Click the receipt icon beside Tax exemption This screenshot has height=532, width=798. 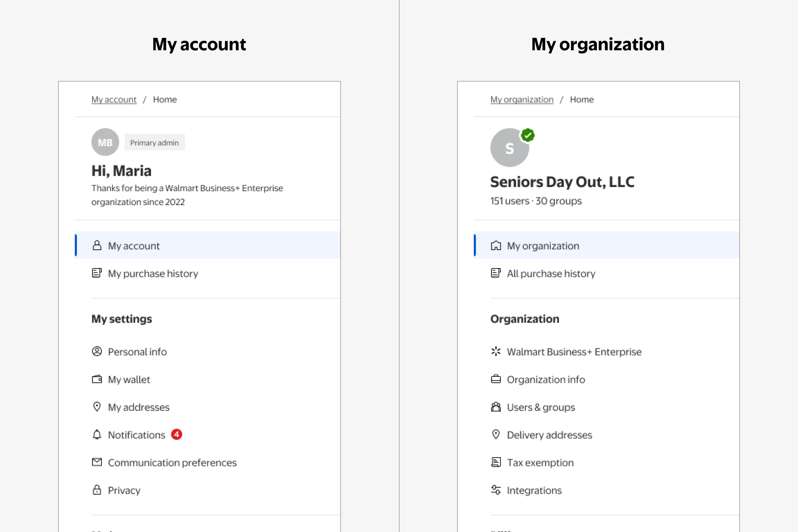pos(496,462)
